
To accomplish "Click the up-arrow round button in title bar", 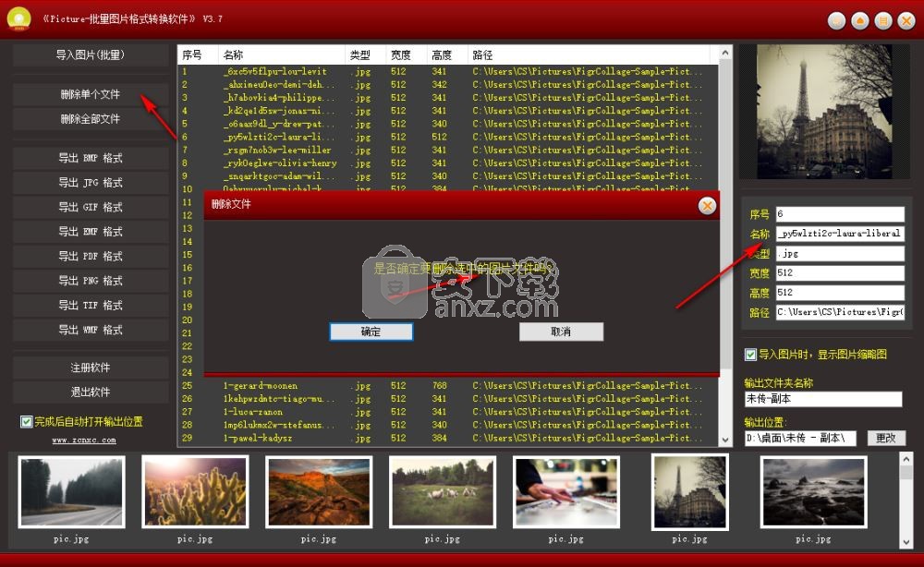I will 859,21.
